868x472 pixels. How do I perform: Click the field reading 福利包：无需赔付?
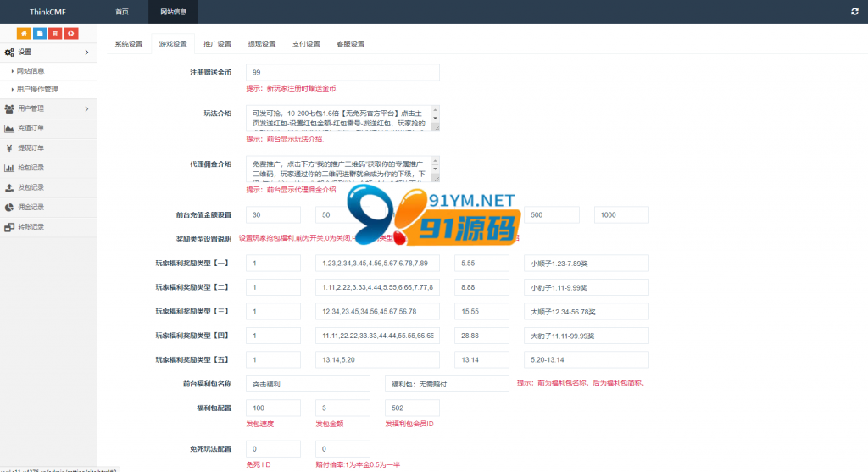coord(447,384)
